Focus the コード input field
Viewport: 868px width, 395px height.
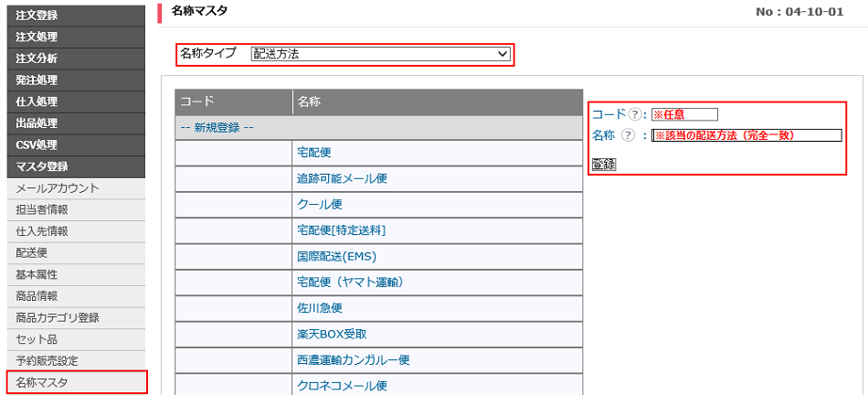point(684,114)
